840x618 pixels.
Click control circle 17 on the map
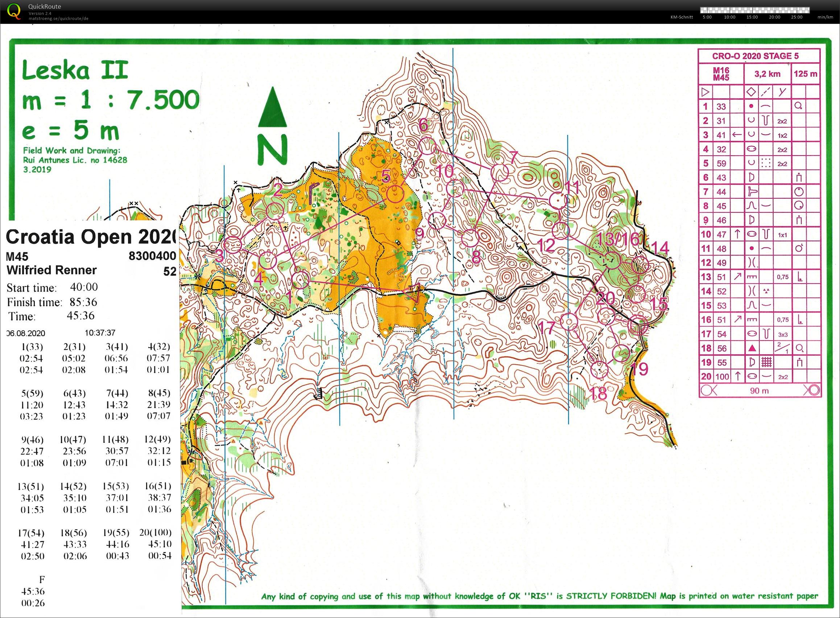tap(569, 321)
